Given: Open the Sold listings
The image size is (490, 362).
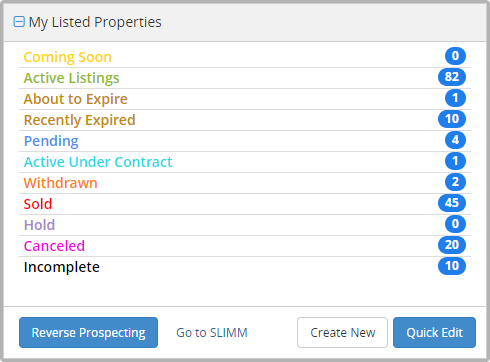Looking at the screenshot, I should point(38,204).
